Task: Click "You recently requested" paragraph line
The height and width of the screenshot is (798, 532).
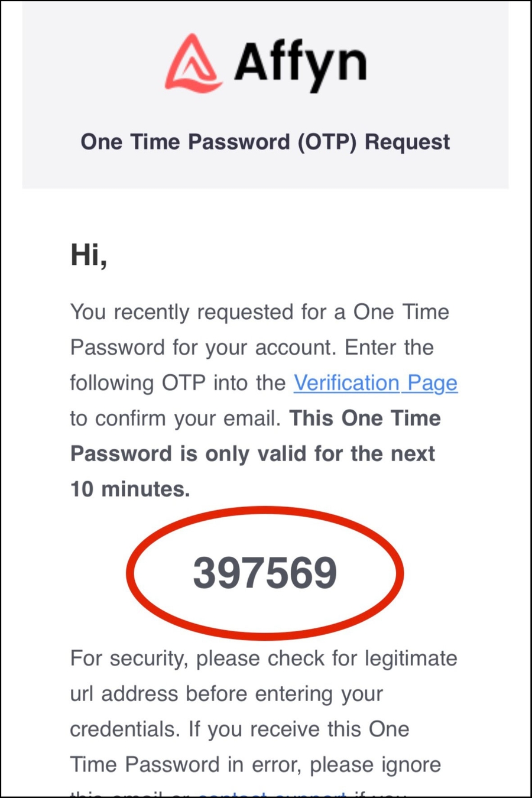Action: [259, 312]
